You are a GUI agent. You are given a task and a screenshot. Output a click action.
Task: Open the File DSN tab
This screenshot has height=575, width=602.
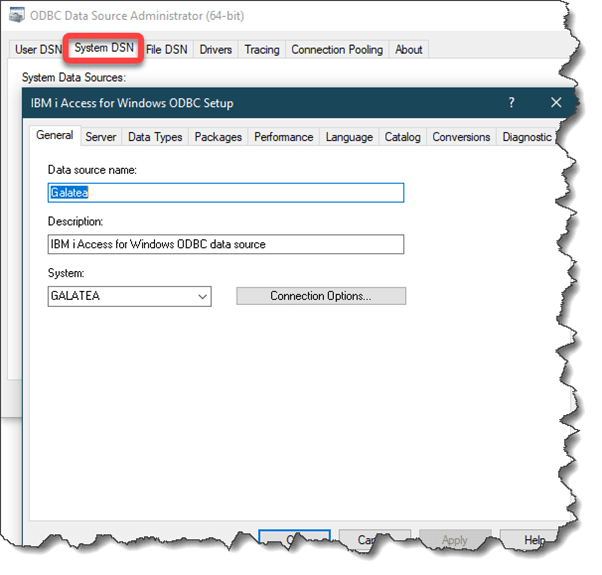[x=167, y=50]
